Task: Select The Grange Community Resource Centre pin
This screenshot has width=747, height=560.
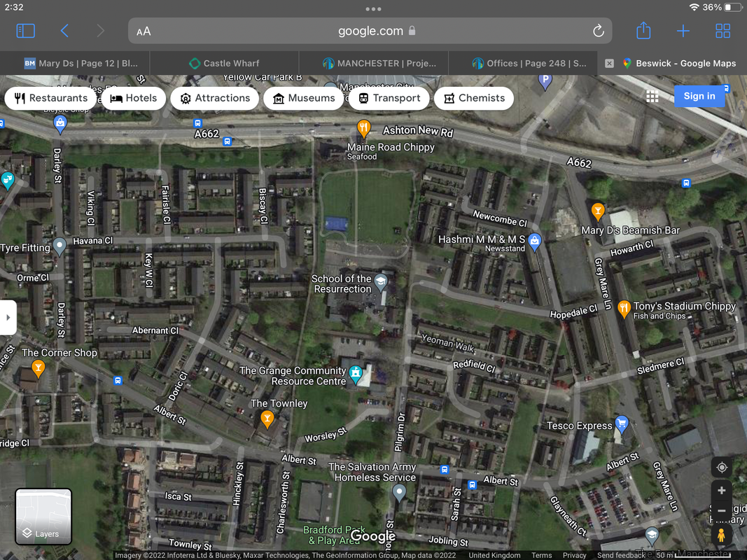Action: point(356,374)
